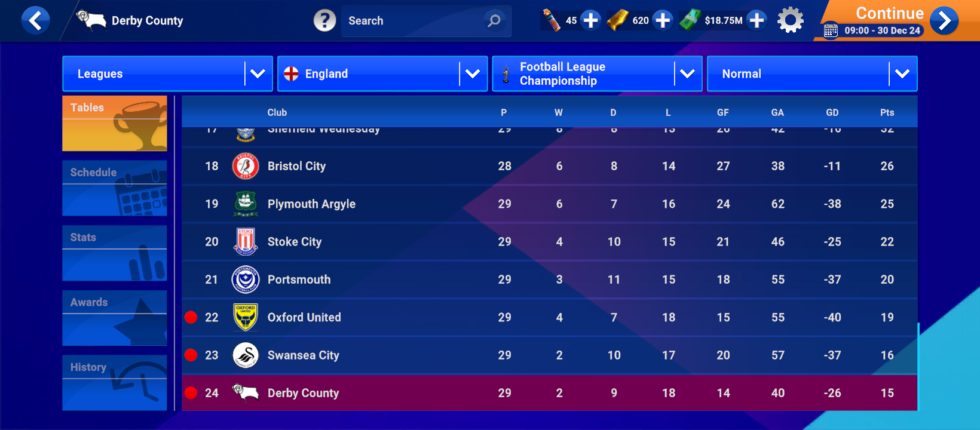Type in the Search field
Image resolution: width=980 pixels, height=430 pixels.
pyautogui.click(x=412, y=21)
